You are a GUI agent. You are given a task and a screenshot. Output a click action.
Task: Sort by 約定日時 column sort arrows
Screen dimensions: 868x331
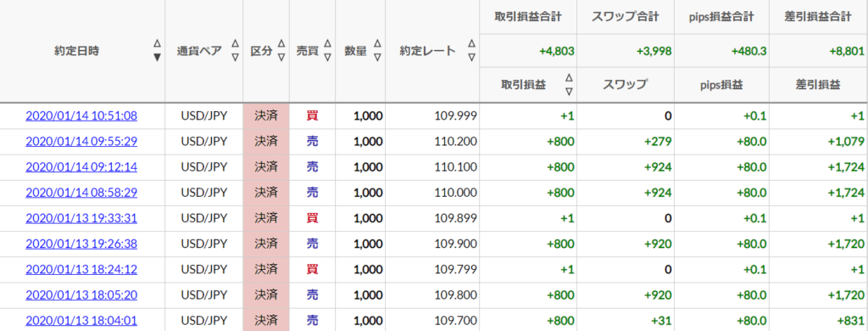pos(157,50)
